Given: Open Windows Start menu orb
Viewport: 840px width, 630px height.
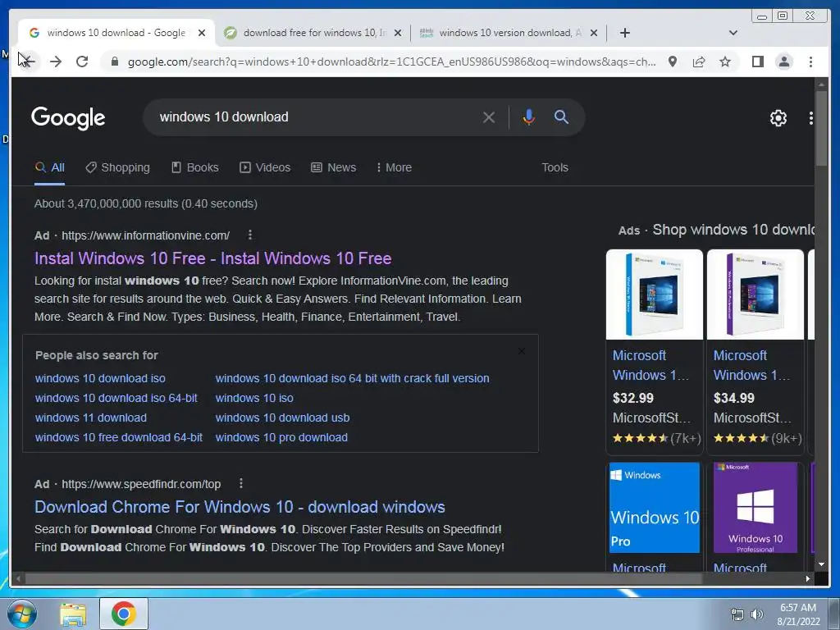Looking at the screenshot, I should point(22,614).
